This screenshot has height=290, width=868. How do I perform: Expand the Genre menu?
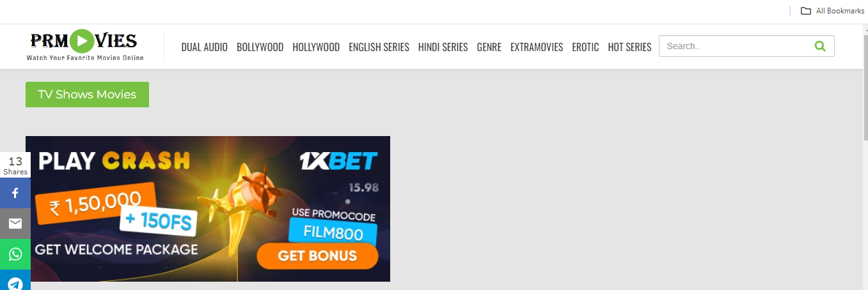[x=489, y=47]
